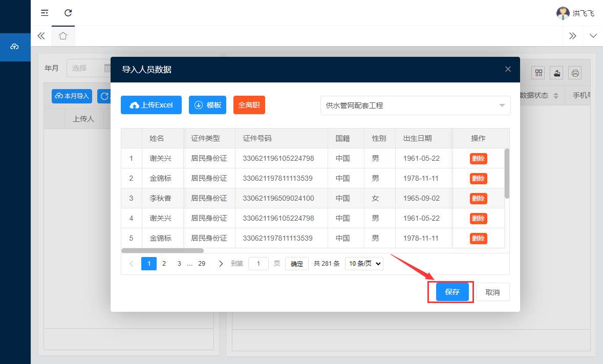Delete row 4 谢关兴
Image resolution: width=603 pixels, height=364 pixels.
coord(479,219)
